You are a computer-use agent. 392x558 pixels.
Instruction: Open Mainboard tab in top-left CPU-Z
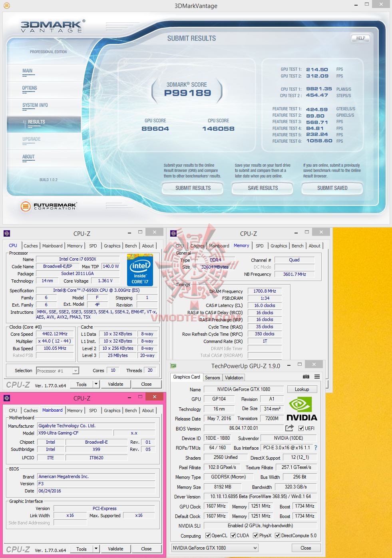52,246
